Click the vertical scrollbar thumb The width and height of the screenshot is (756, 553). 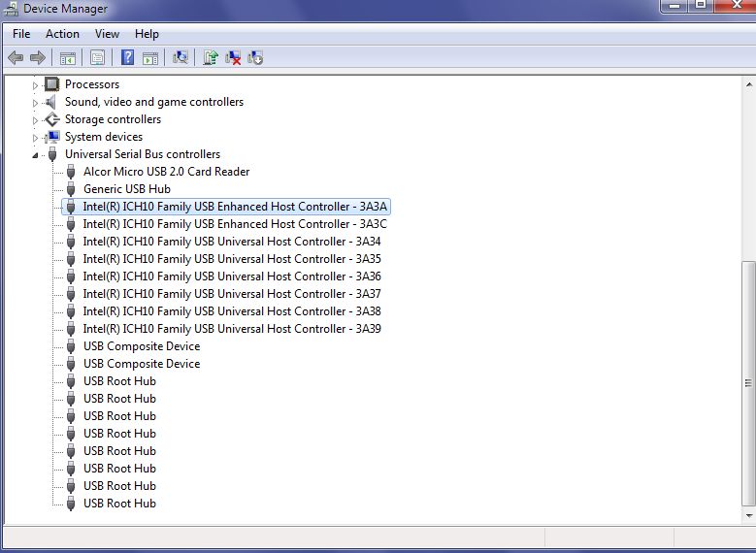(749, 383)
